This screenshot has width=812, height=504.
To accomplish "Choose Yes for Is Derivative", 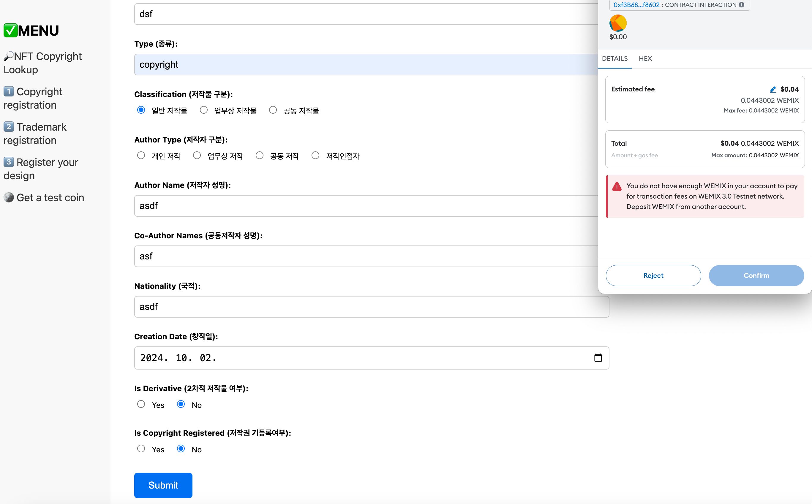I will [x=141, y=404].
